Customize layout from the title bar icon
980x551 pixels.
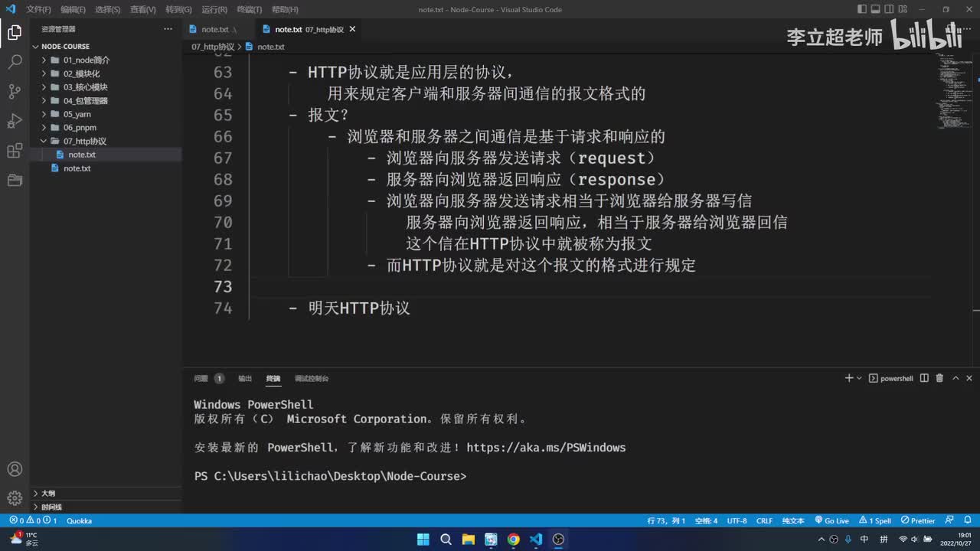pos(904,9)
